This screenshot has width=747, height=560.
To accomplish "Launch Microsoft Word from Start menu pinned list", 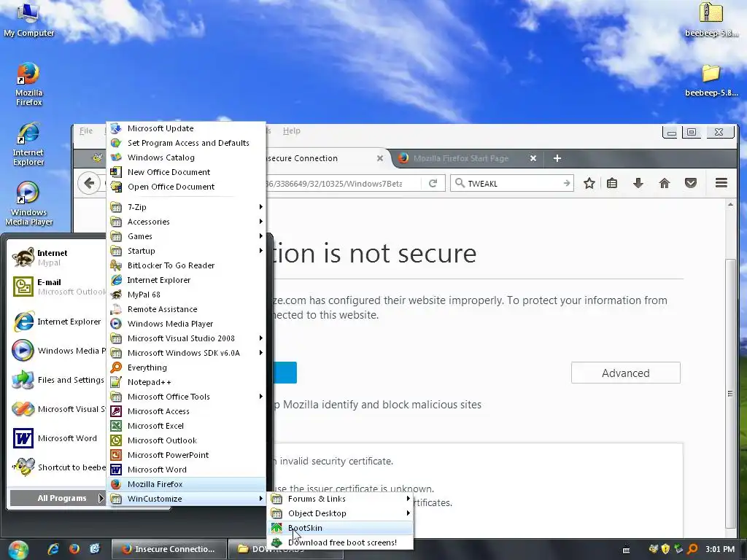I will point(57,438).
